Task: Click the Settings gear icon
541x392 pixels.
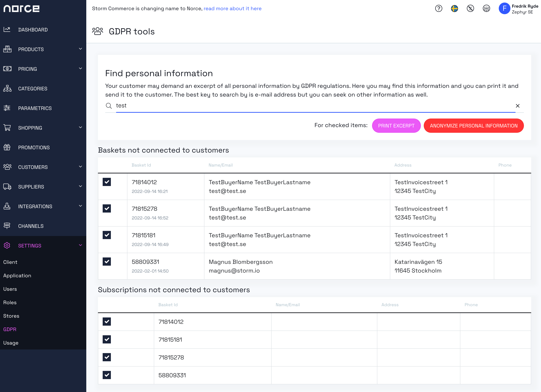Action: 7,245
